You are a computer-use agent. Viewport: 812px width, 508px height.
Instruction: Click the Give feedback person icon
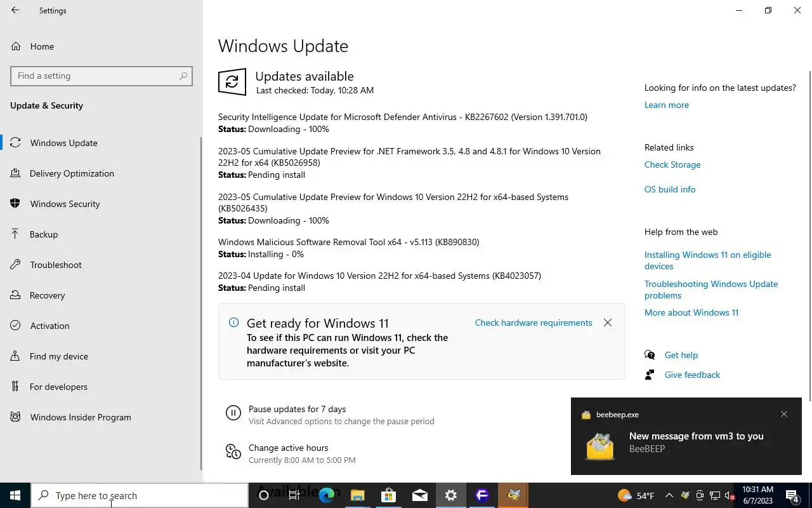[650, 375]
